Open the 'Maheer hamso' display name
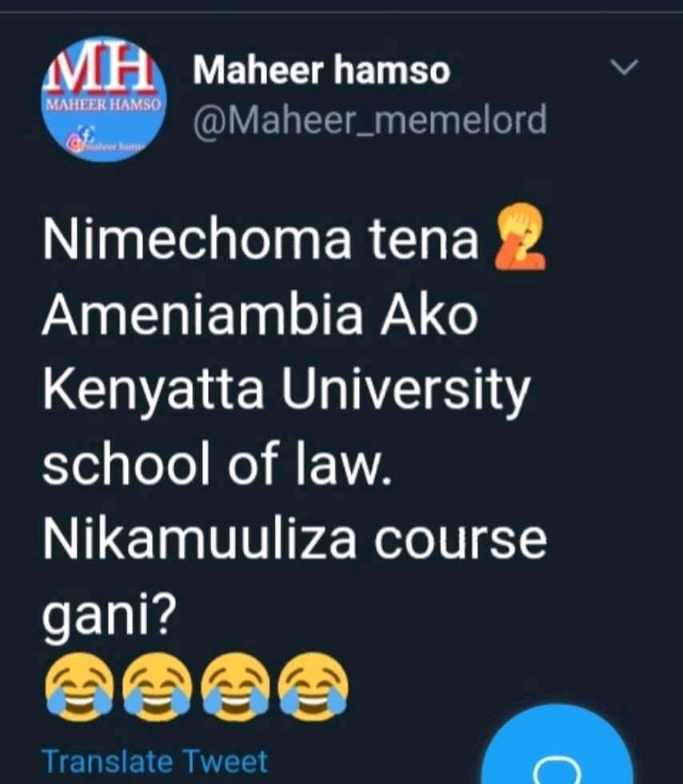The image size is (683, 784). pos(322,70)
